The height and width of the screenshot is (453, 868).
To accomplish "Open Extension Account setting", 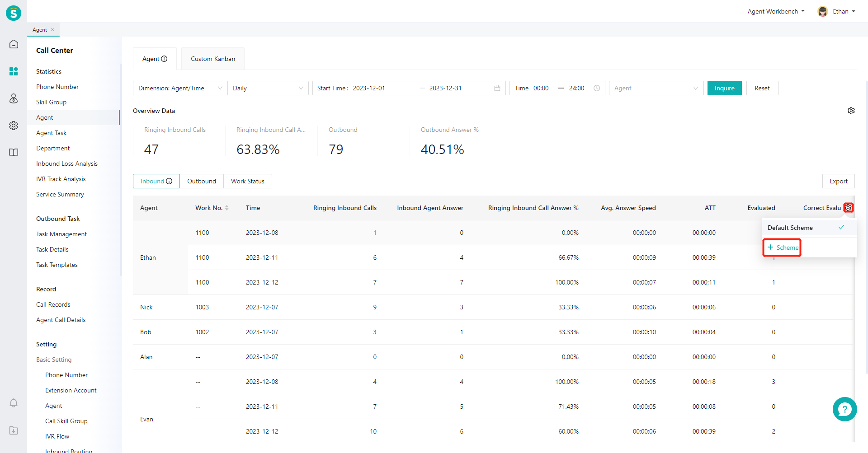I will click(71, 390).
